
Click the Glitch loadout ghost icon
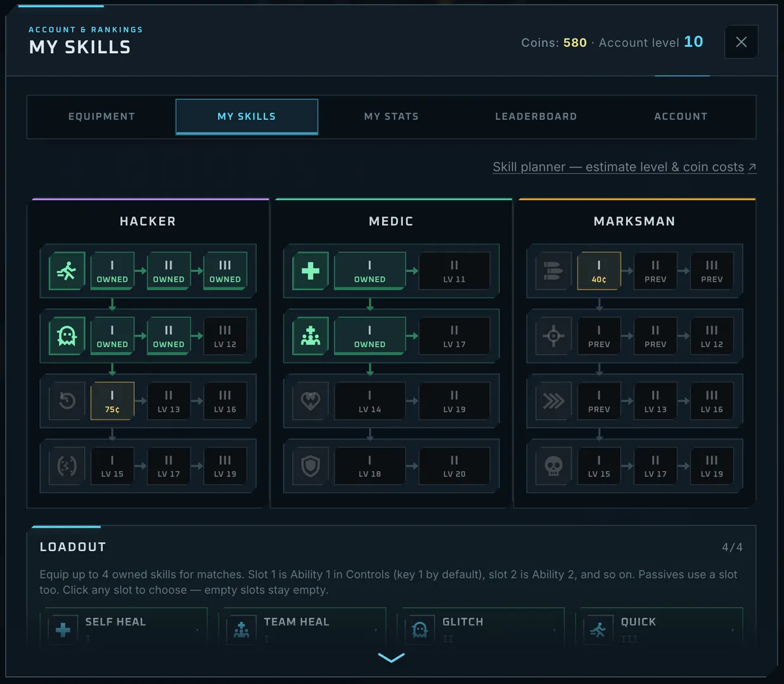(x=420, y=630)
